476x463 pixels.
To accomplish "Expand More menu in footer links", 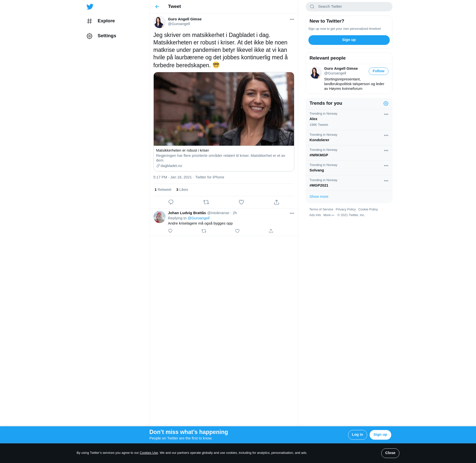I will coord(329,215).
